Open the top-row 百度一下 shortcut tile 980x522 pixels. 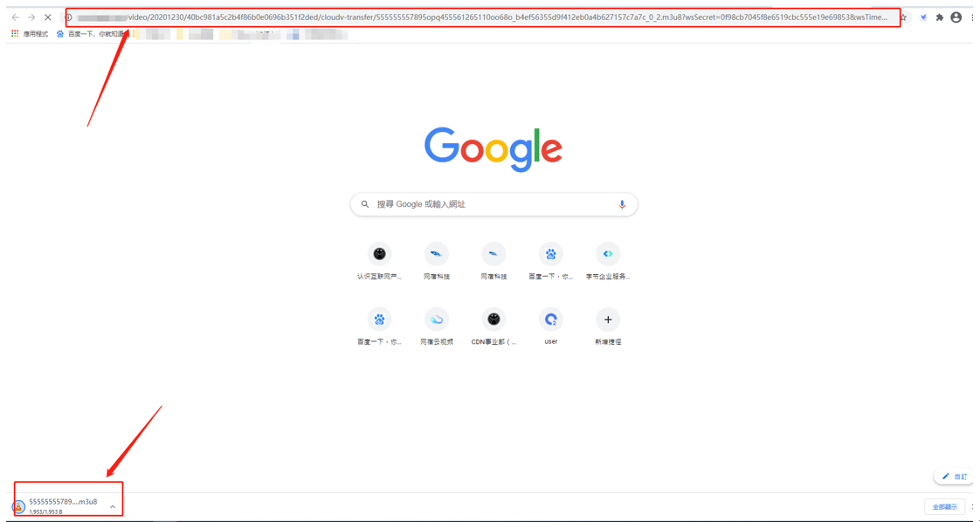click(x=550, y=261)
